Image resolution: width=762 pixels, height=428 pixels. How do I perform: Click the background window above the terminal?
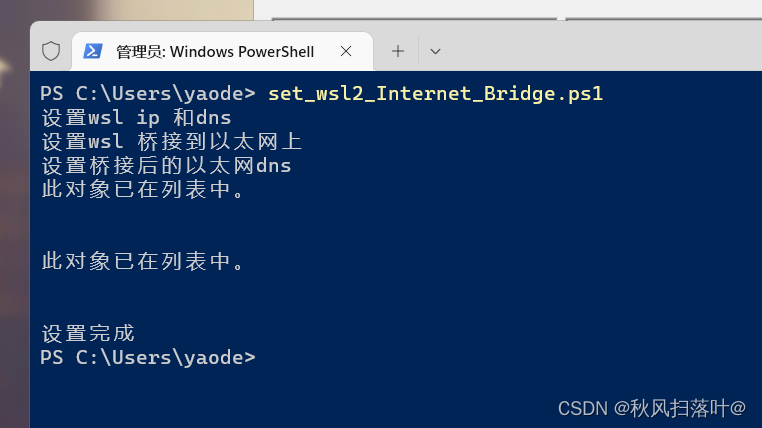[500, 10]
